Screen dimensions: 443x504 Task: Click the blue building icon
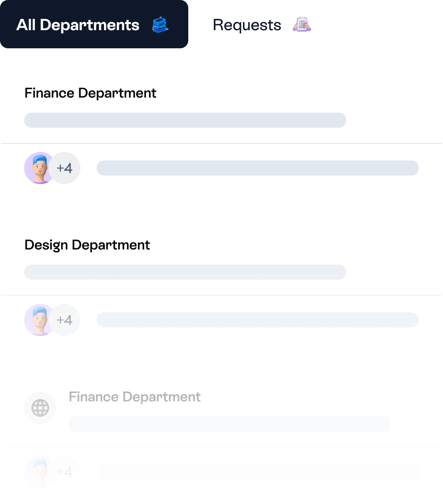click(160, 25)
